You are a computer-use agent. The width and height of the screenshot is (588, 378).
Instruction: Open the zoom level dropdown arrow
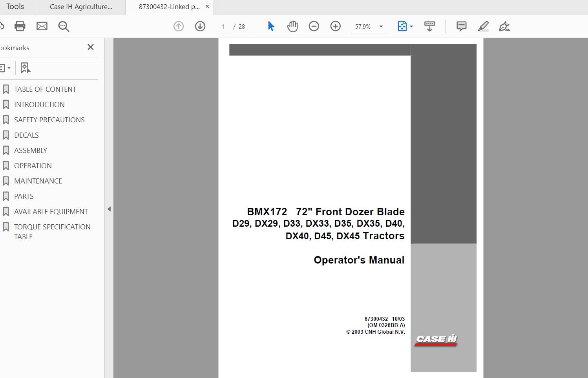[x=381, y=27]
